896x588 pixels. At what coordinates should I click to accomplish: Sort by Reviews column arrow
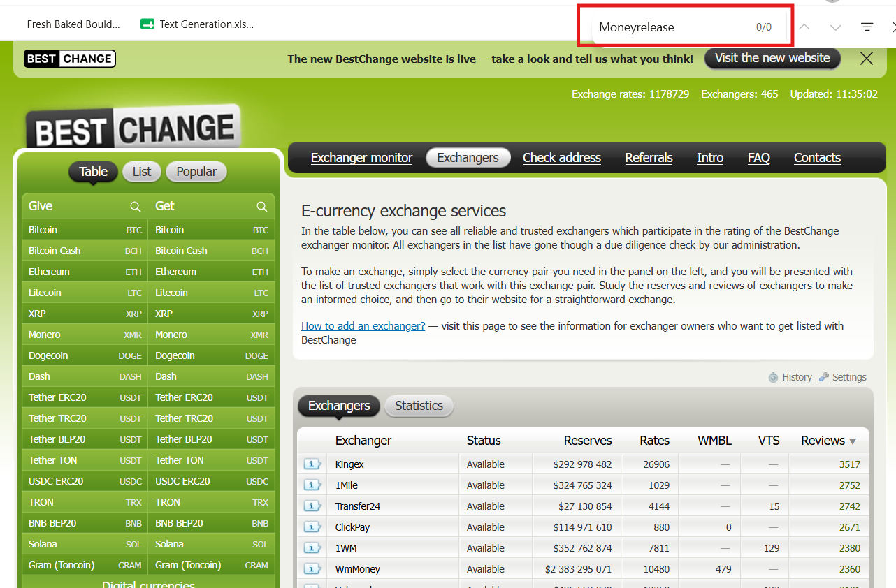[852, 441]
